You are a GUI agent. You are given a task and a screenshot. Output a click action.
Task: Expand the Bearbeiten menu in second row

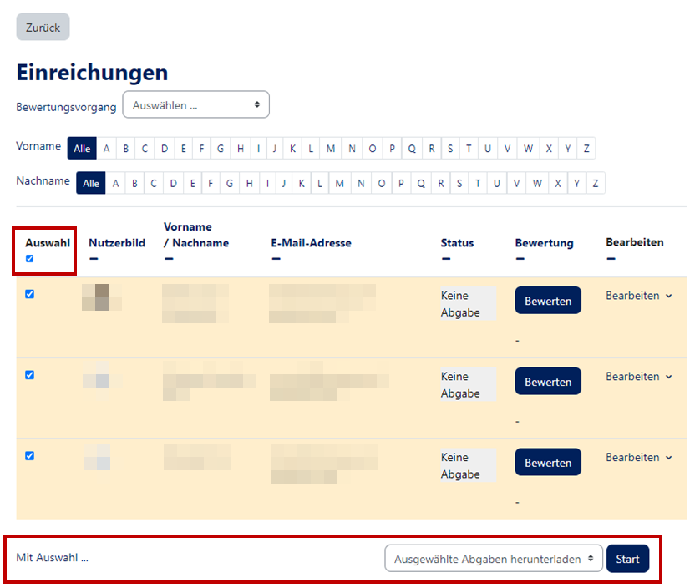(638, 377)
